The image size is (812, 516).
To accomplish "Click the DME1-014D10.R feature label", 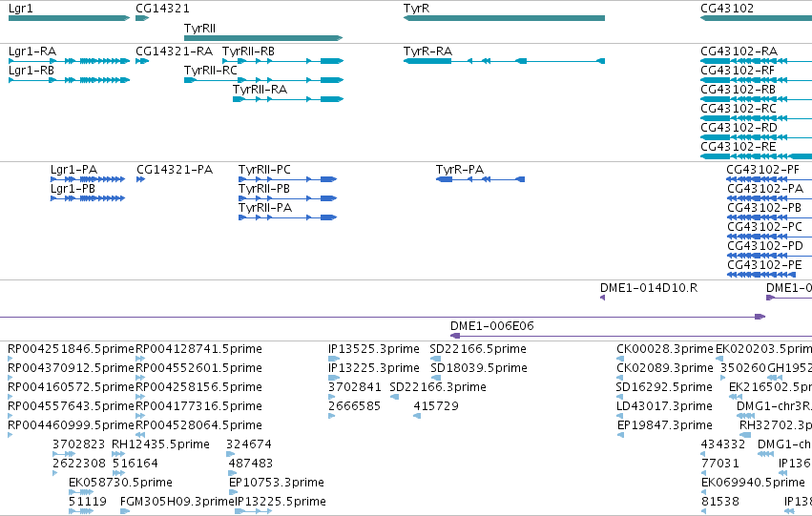I will (x=649, y=288).
